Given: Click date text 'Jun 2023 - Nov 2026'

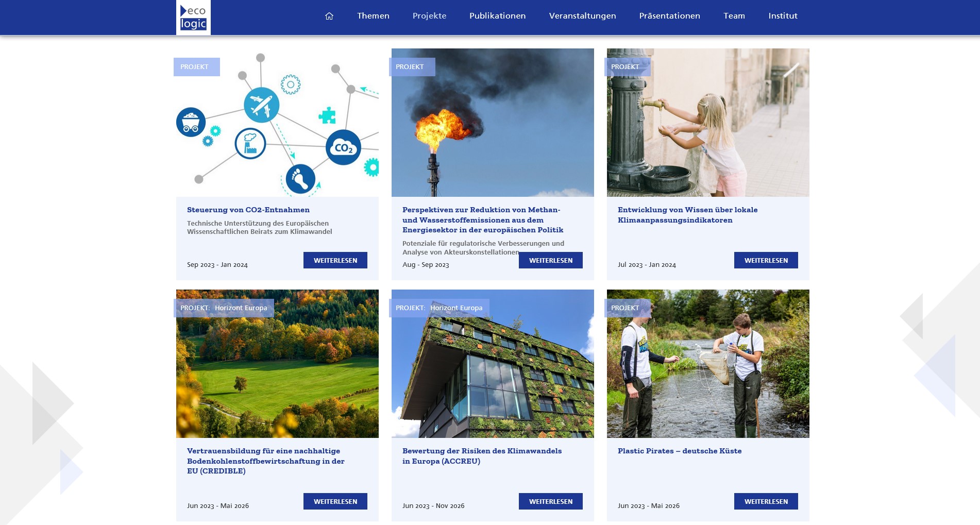Looking at the screenshot, I should 433,506.
